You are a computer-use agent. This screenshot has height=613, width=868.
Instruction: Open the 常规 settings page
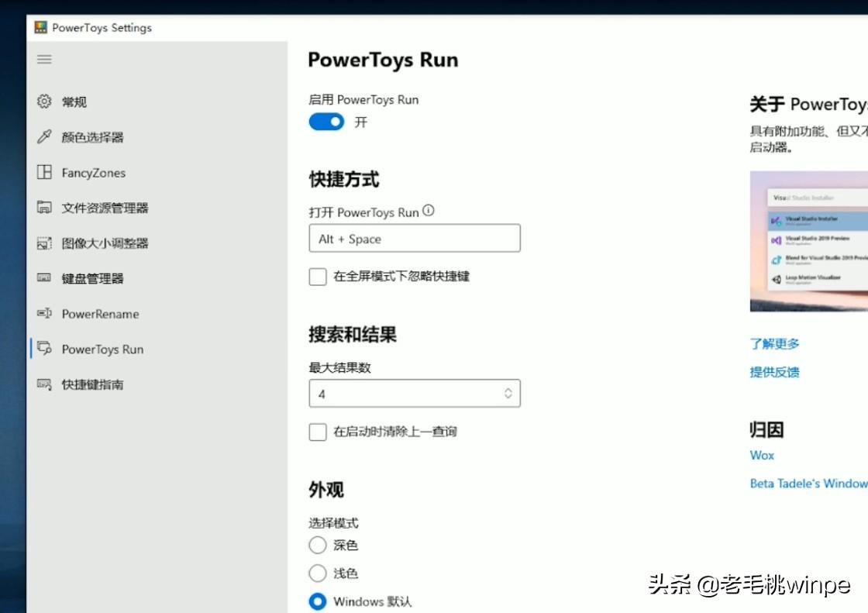tap(159, 102)
